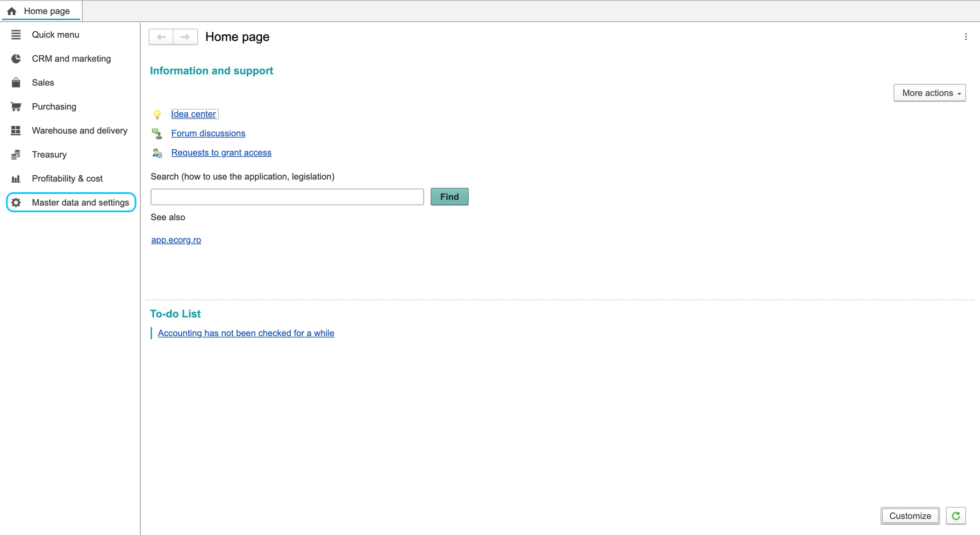Open the Idea center link
Screen dimensions: 980x535
coord(194,114)
